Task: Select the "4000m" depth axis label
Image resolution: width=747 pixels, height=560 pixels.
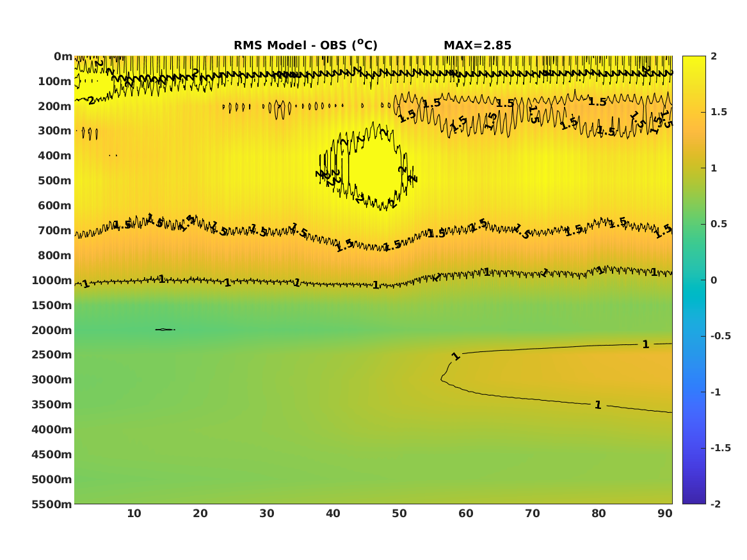Action: (x=52, y=429)
